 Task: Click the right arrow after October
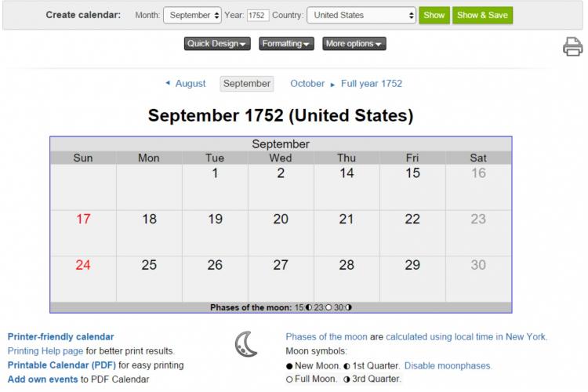[x=332, y=85]
